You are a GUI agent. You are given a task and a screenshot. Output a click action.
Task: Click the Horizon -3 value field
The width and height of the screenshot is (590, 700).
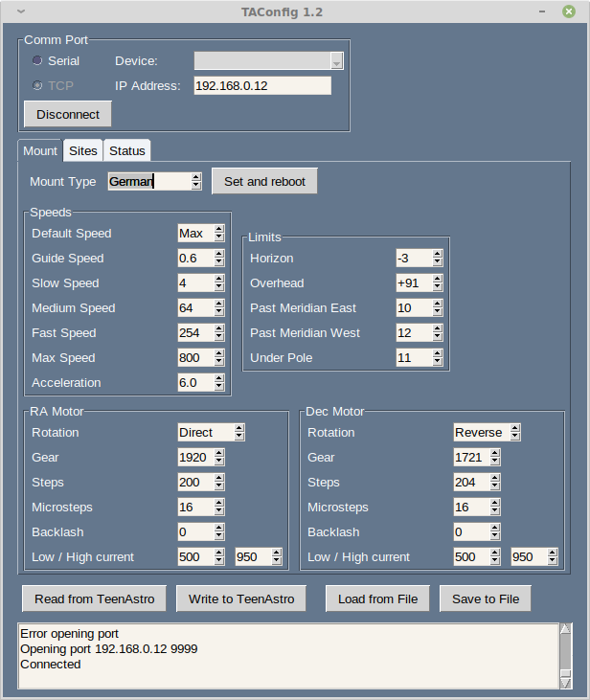pos(415,258)
